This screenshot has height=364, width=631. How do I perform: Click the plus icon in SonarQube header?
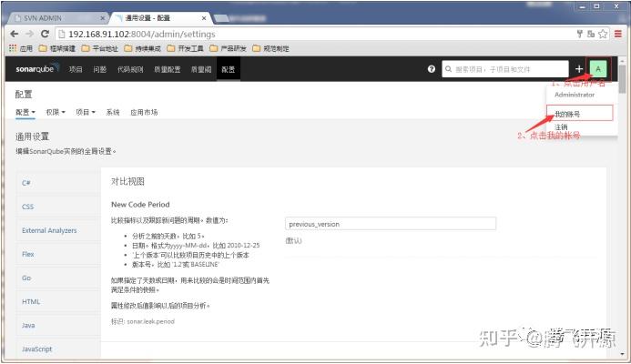(x=579, y=69)
